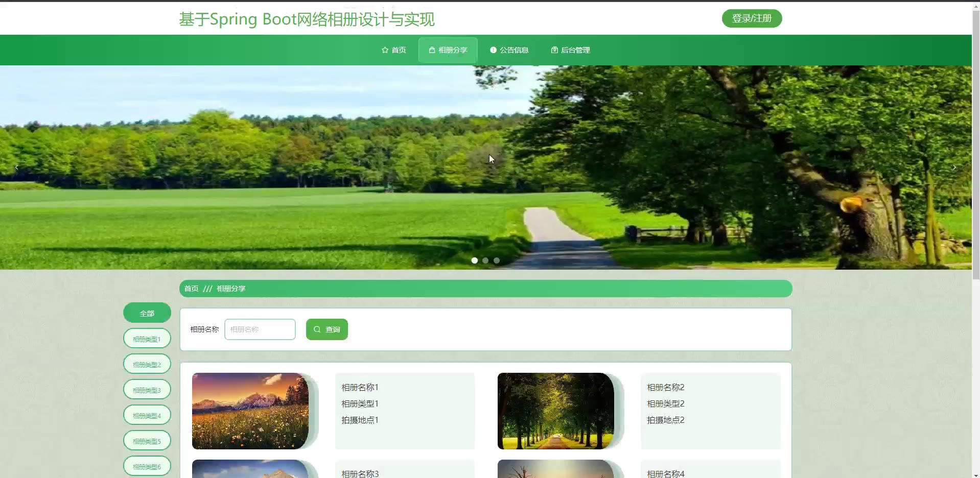Filter by 相册类型6 category
Viewport: 980px width, 478px height.
[147, 466]
